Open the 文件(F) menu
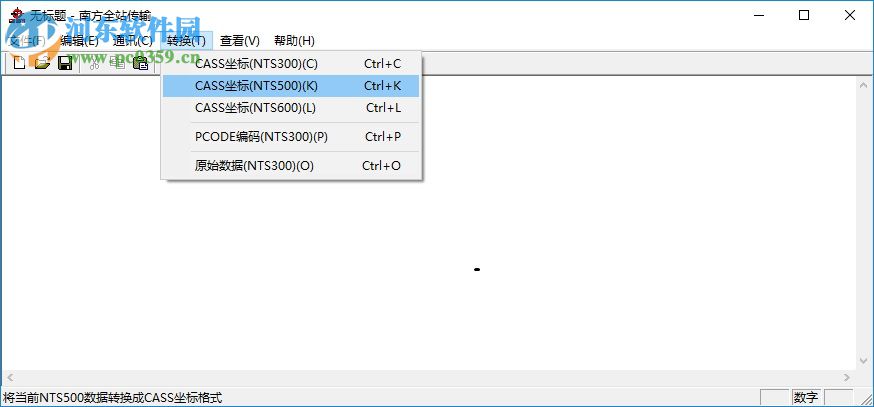Viewport: 874px width, 407px height. [27, 41]
